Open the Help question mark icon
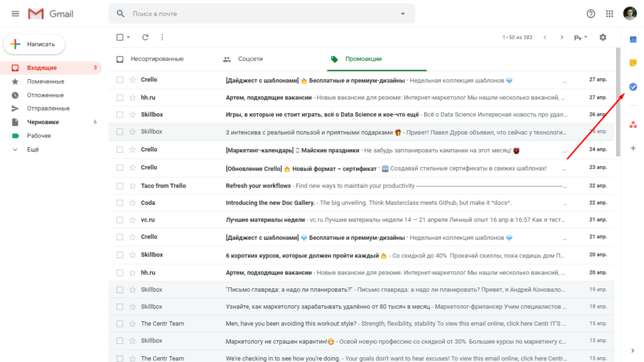 pos(591,14)
